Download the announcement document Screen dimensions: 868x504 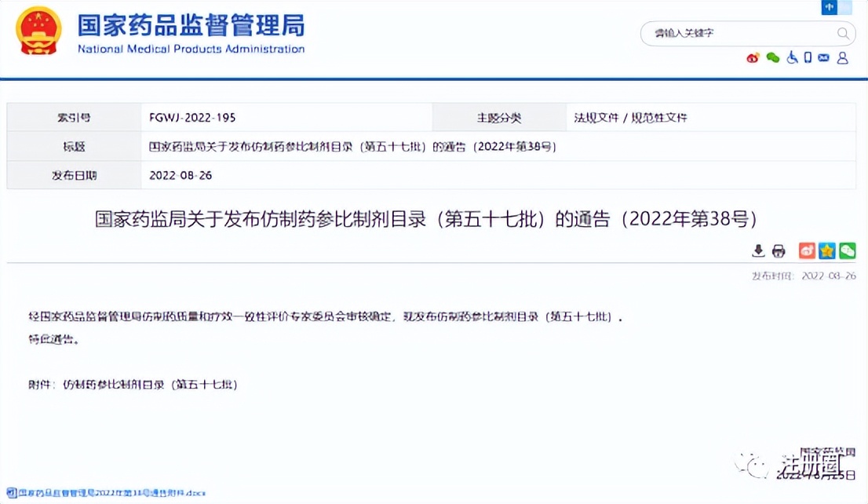tap(758, 250)
